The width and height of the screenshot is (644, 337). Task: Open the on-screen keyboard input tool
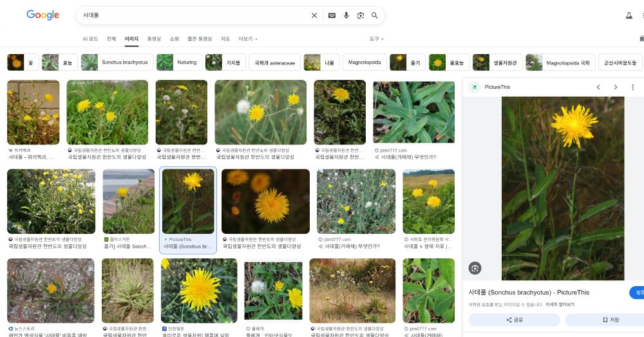pyautogui.click(x=332, y=15)
